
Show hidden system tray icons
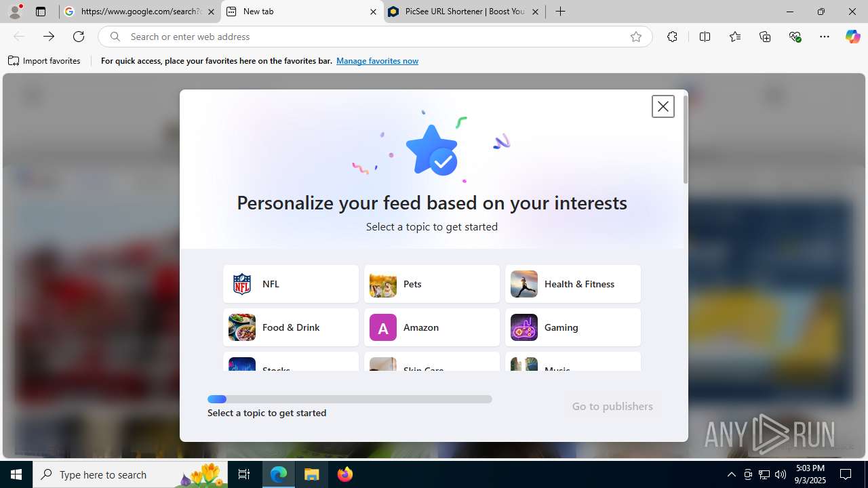(x=731, y=474)
